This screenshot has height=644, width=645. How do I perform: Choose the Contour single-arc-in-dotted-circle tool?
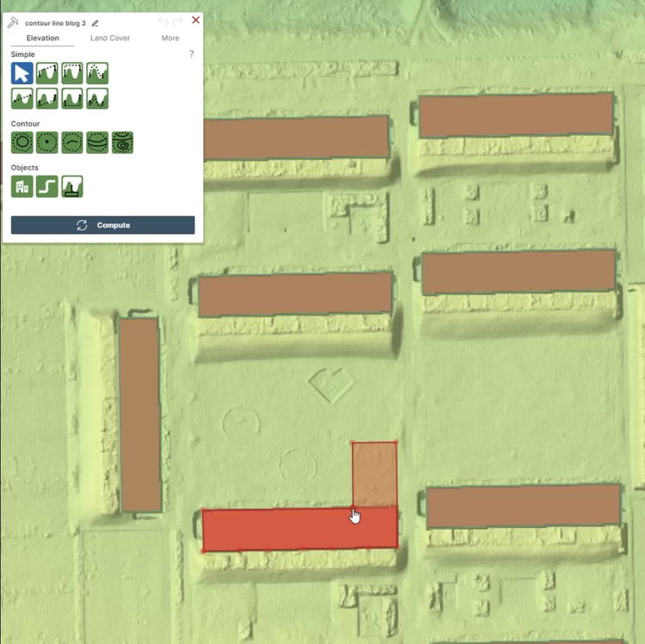click(72, 142)
